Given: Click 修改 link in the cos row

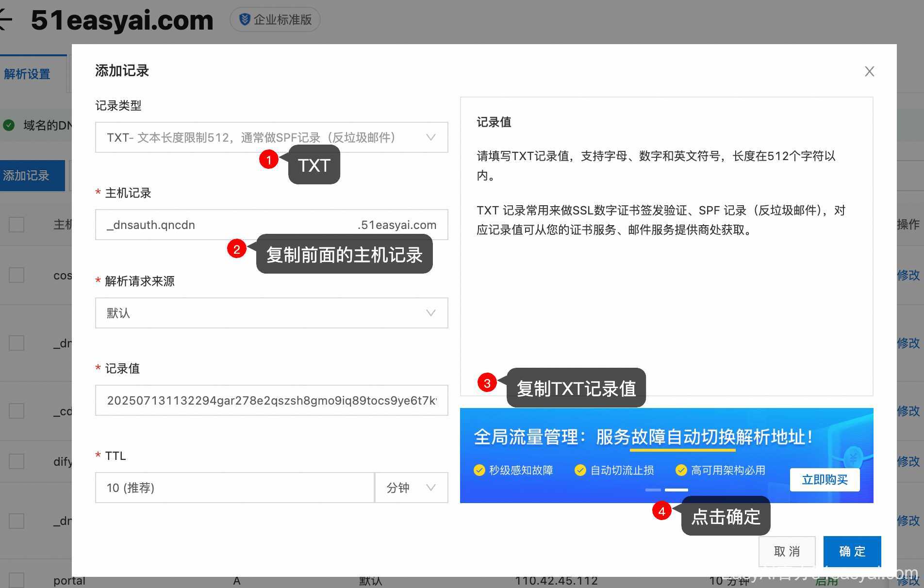Looking at the screenshot, I should pos(908,275).
